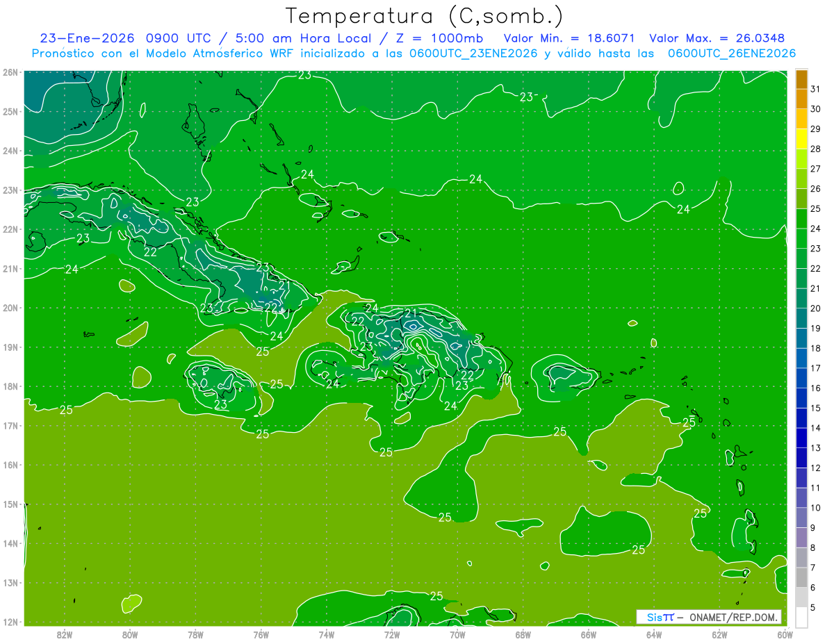Click legend scale value 17
This screenshot has height=644, width=834.
[815, 368]
